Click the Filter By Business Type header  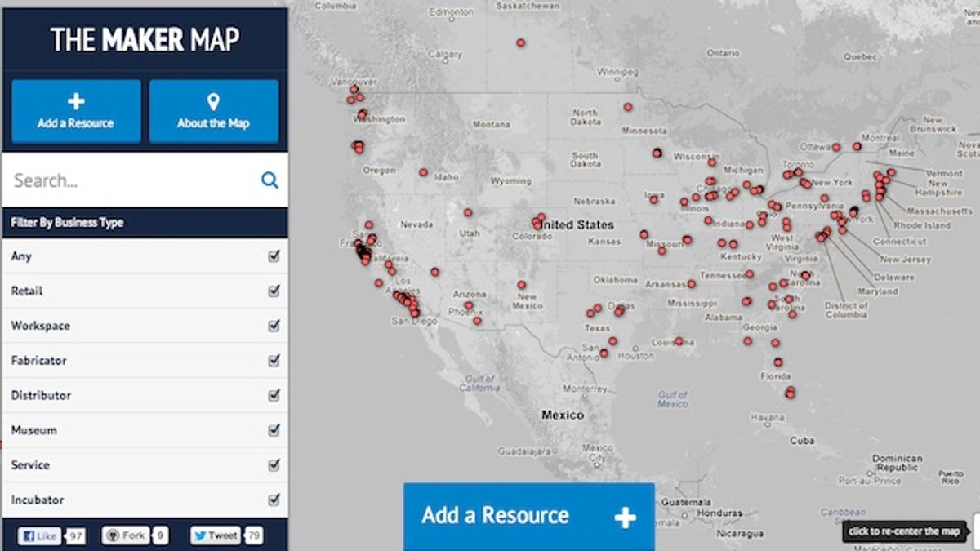145,222
